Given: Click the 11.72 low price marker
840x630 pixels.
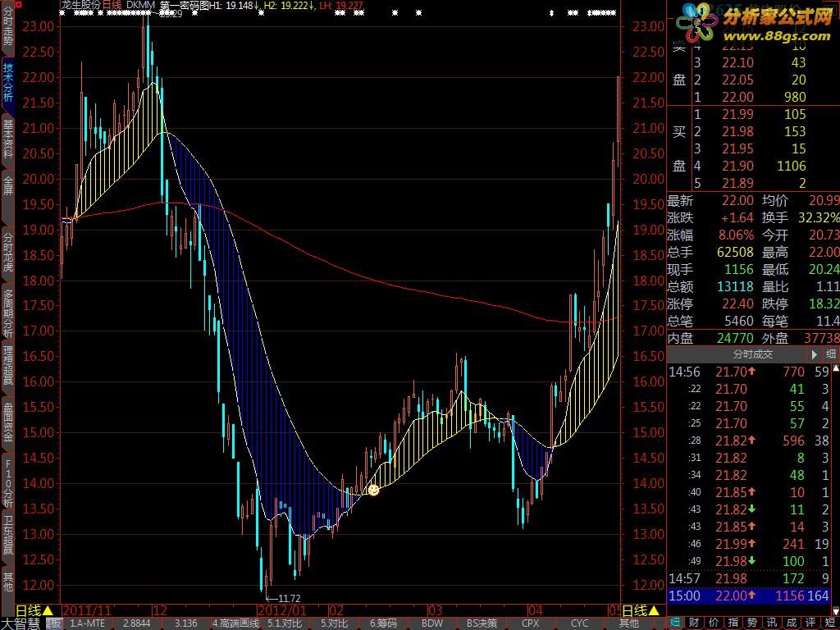Looking at the screenshot, I should click(290, 598).
